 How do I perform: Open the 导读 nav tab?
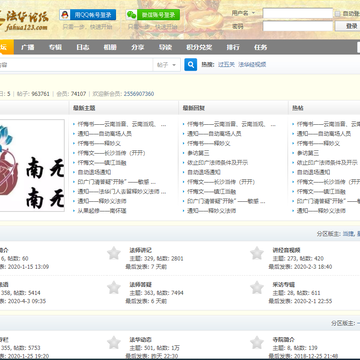tap(165, 47)
